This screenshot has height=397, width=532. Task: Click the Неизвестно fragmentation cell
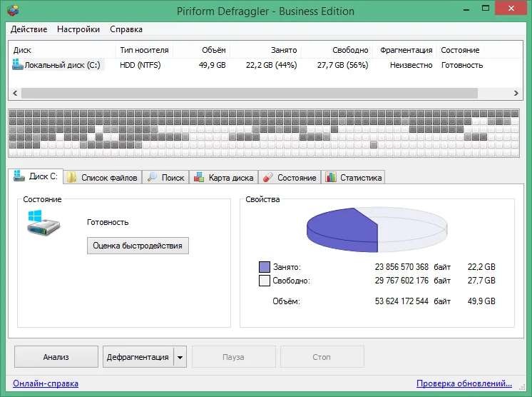click(x=411, y=65)
